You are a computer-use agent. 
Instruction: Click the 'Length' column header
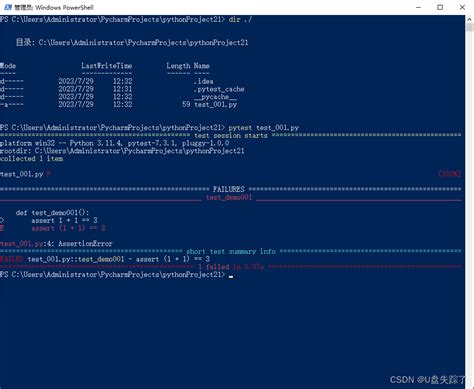(178, 66)
